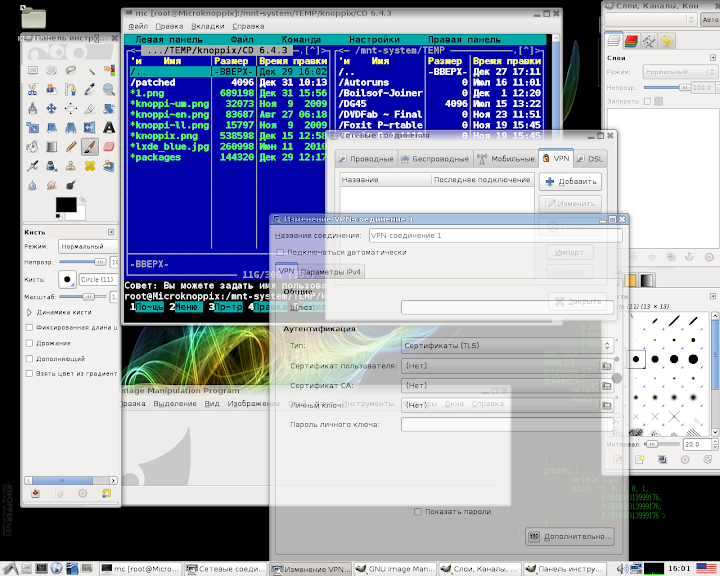
Task: Toggle the Дрожание checkbox
Action: pos(29,343)
